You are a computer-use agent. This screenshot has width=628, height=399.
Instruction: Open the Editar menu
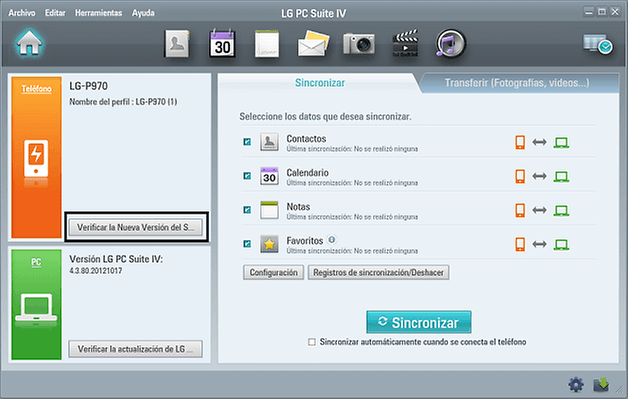55,13
